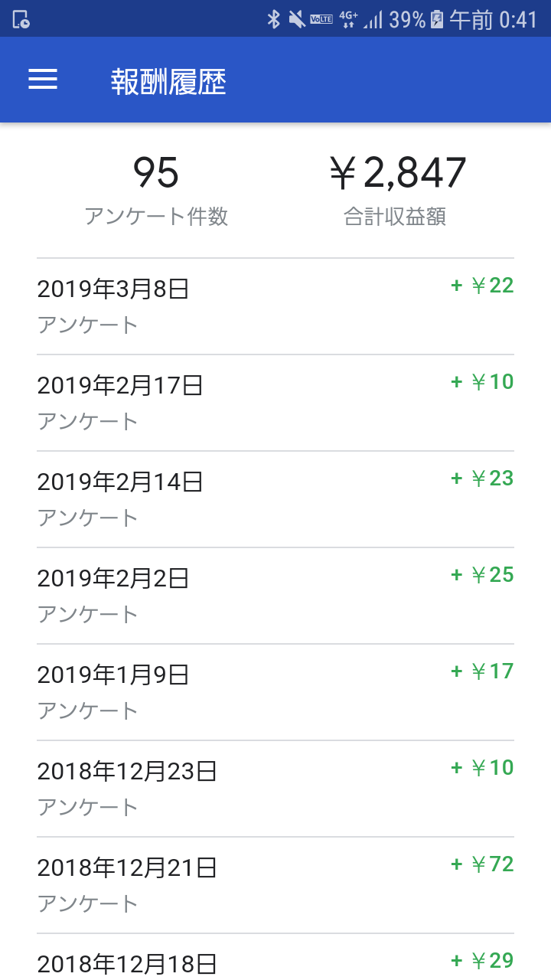Tap the muted sound status icon
Viewport: 551px width, 980px height.
(x=297, y=19)
